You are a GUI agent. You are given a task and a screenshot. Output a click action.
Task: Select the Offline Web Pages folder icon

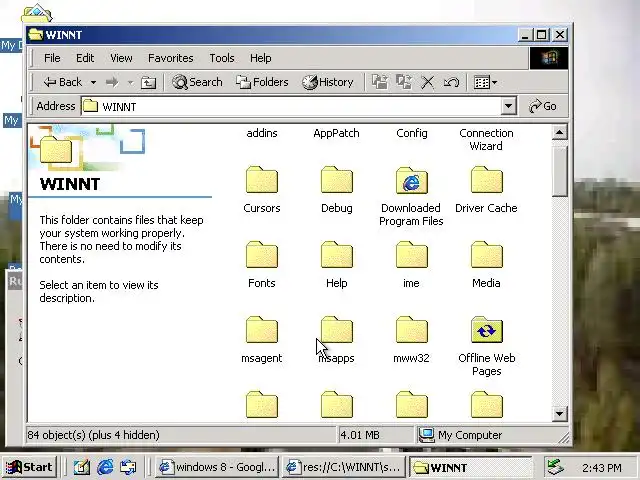pyautogui.click(x=487, y=330)
